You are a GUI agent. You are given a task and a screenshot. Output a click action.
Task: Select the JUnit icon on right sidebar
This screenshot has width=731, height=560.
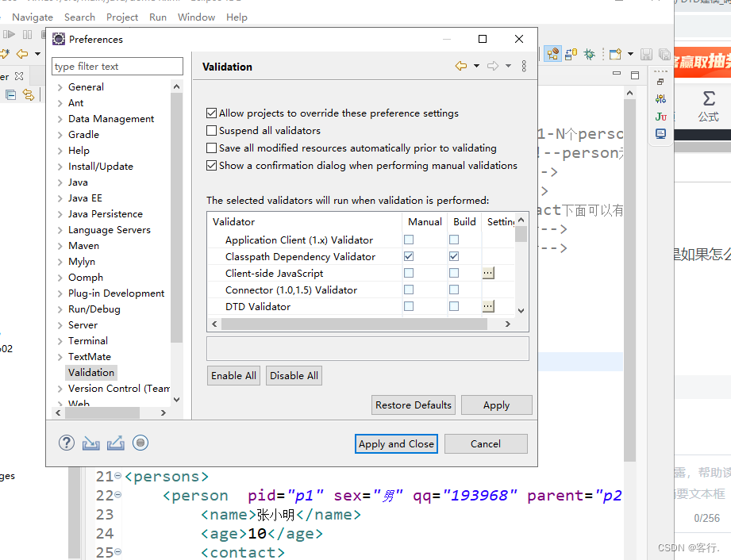click(x=660, y=116)
